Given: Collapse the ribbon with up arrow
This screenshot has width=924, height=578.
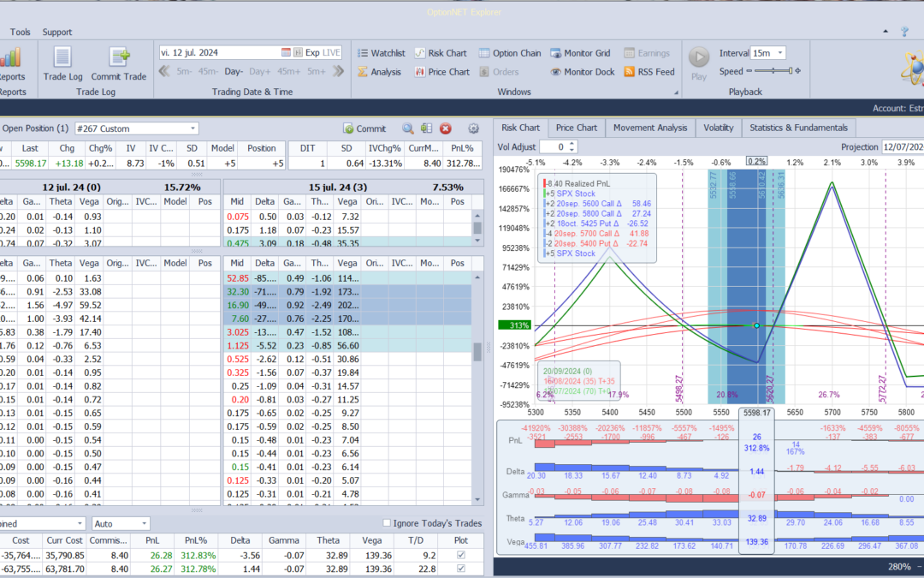Looking at the screenshot, I should [x=885, y=32].
